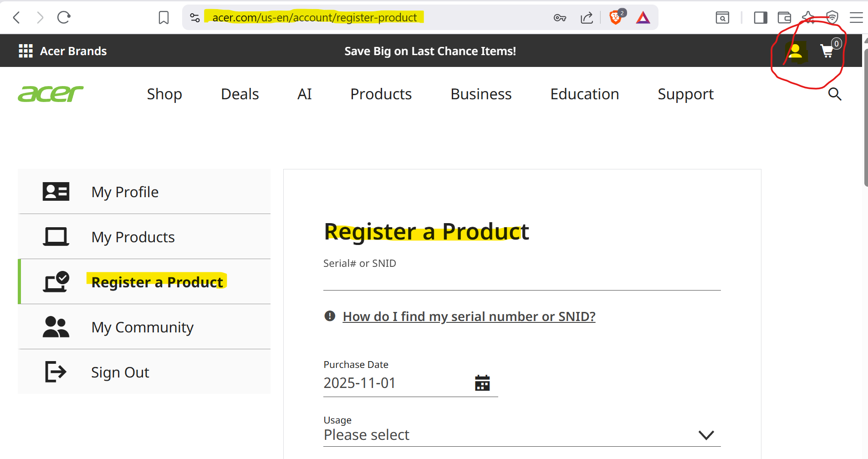Image resolution: width=868 pixels, height=459 pixels.
Task: Open the user account icon
Action: click(x=795, y=51)
